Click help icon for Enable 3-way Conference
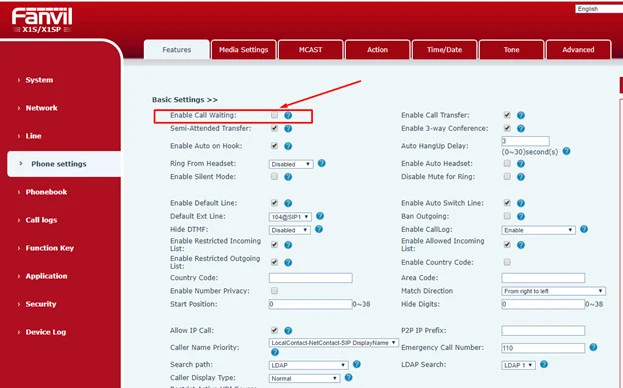This screenshot has height=388, width=623. (x=521, y=129)
